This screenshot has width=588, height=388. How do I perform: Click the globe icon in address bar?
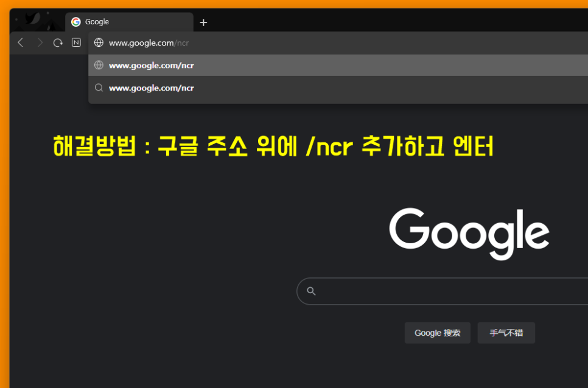pos(99,43)
